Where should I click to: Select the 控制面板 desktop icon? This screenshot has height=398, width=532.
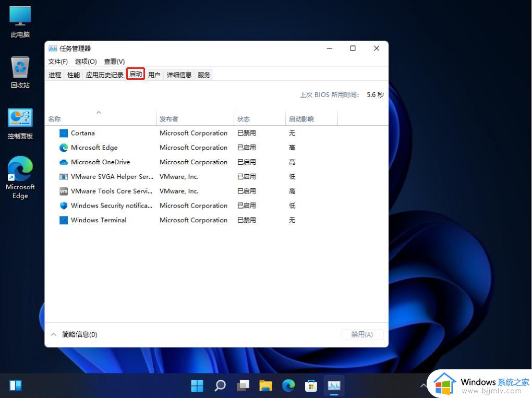(20, 124)
